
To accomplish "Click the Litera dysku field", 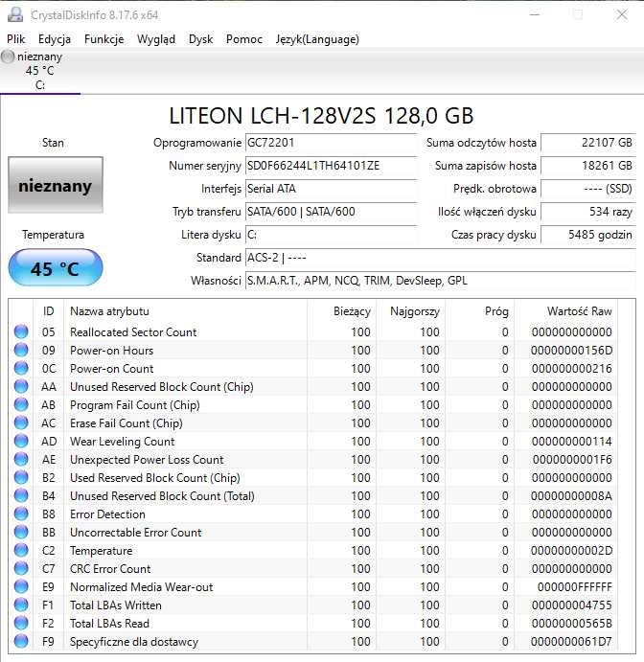I will (331, 235).
